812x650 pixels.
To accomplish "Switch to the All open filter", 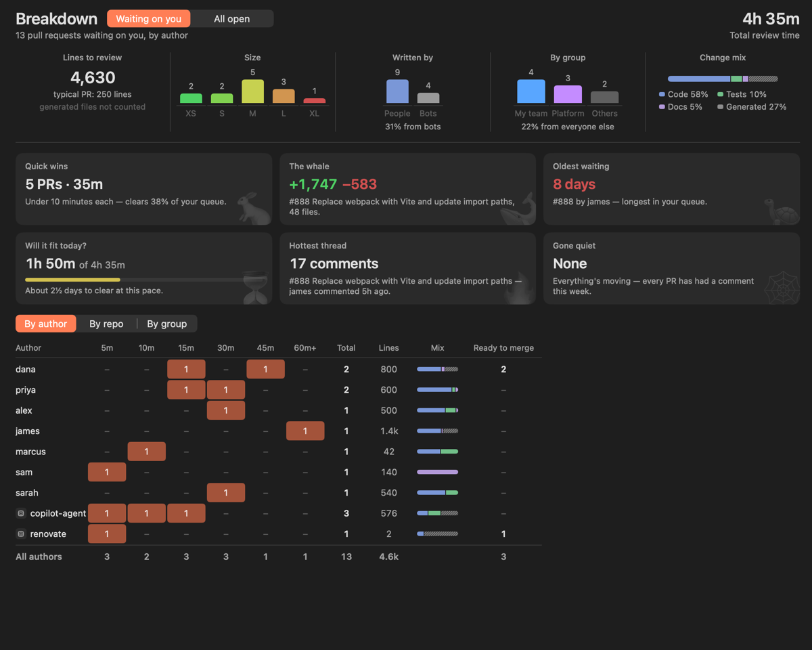I will click(232, 19).
